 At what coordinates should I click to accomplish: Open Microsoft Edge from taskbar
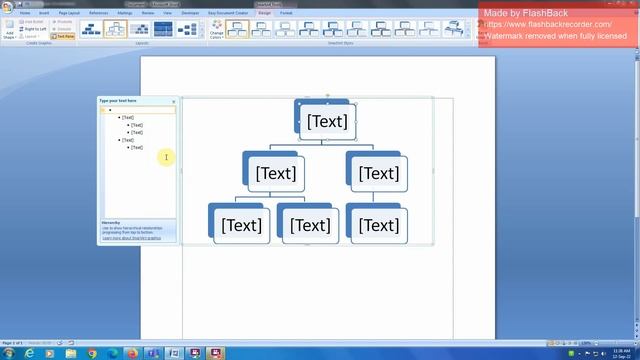point(113,353)
